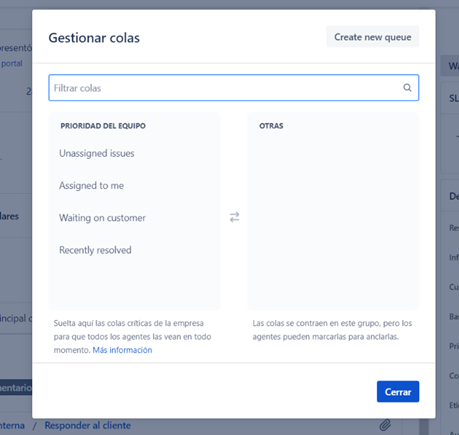
Task: Click the Create new queue button
Action: [x=372, y=37]
